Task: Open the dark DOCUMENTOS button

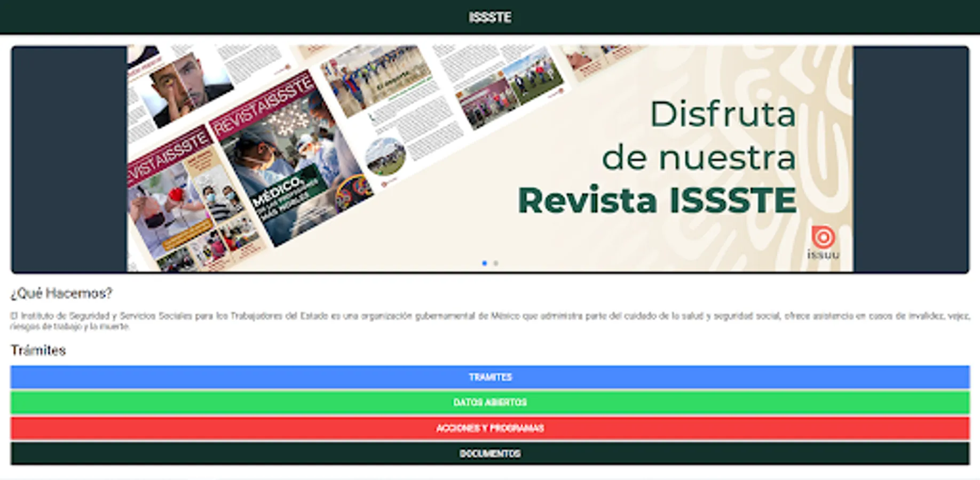Action: 490,453
